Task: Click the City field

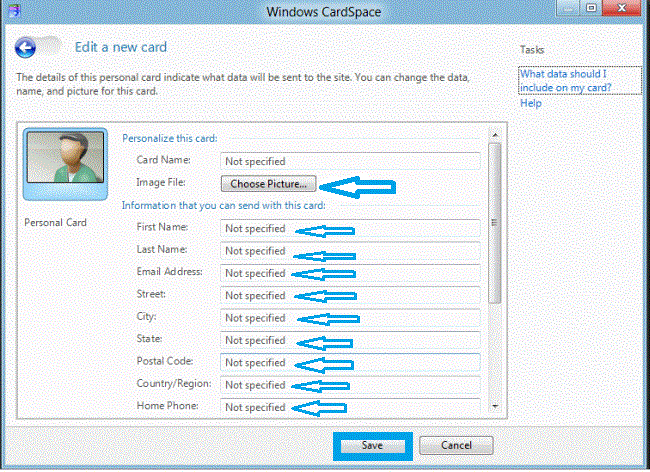Action: coord(350,318)
